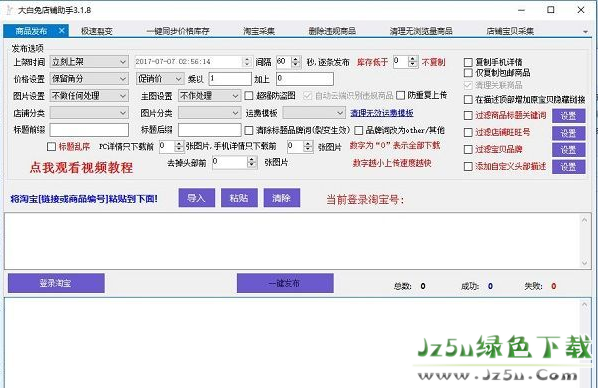Click 设置 button for 过滤宝贝品牌
This screenshot has height=388, width=598.
click(568, 150)
